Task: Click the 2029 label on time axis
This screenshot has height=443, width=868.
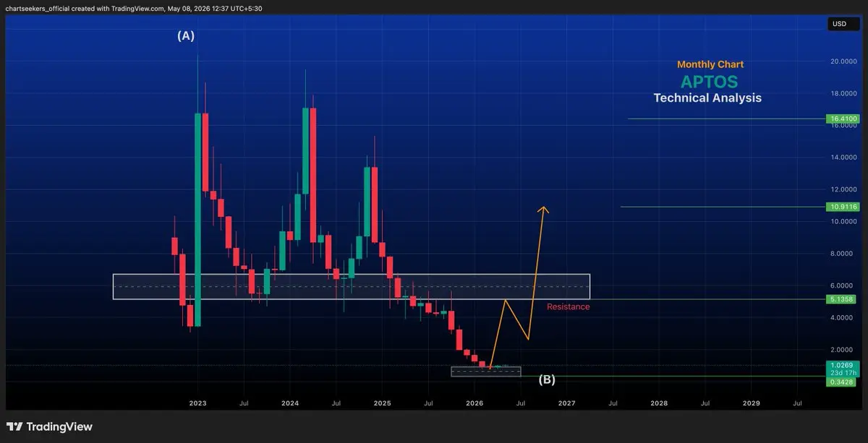Action: (752, 403)
